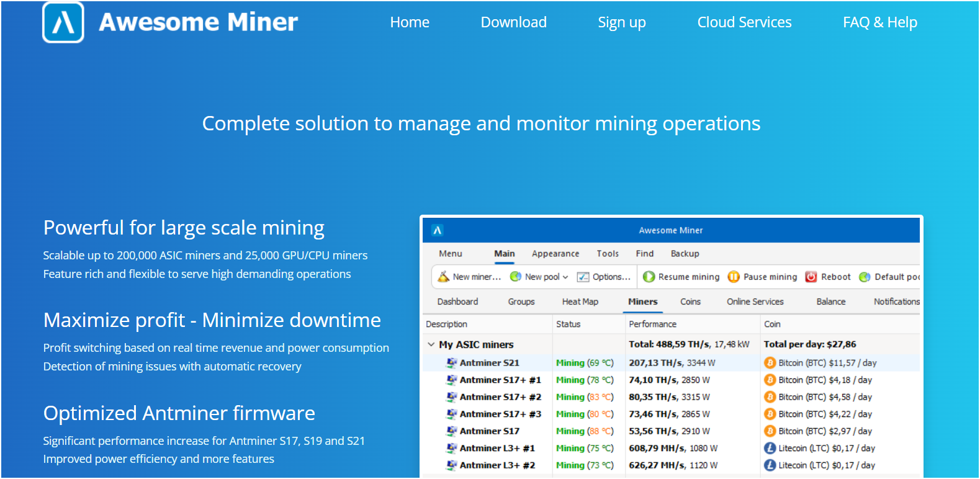Click the '207,13 TH/s, 3344 W' performance cell
This screenshot has width=980, height=479.
pos(672,363)
